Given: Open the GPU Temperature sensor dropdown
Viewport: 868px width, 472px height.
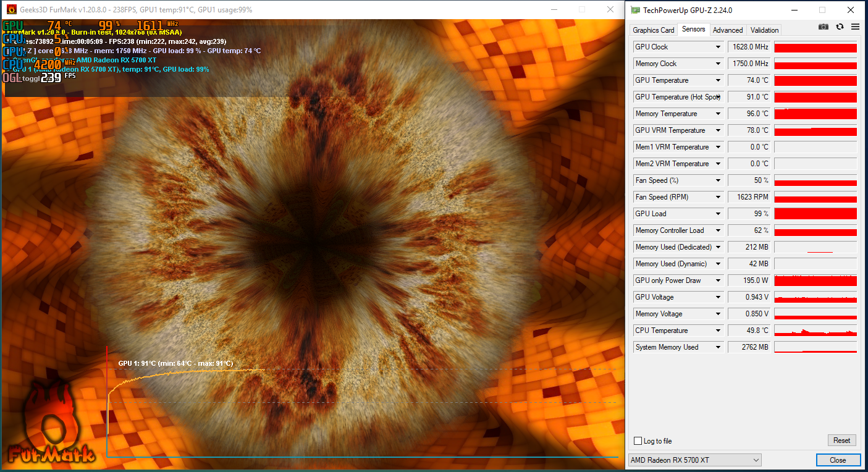Looking at the screenshot, I should [x=718, y=80].
